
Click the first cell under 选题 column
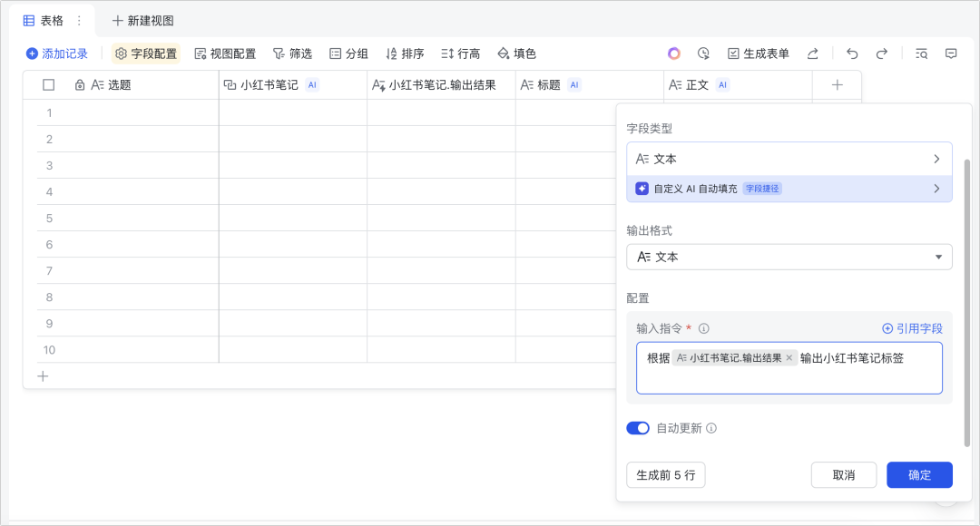[141, 113]
